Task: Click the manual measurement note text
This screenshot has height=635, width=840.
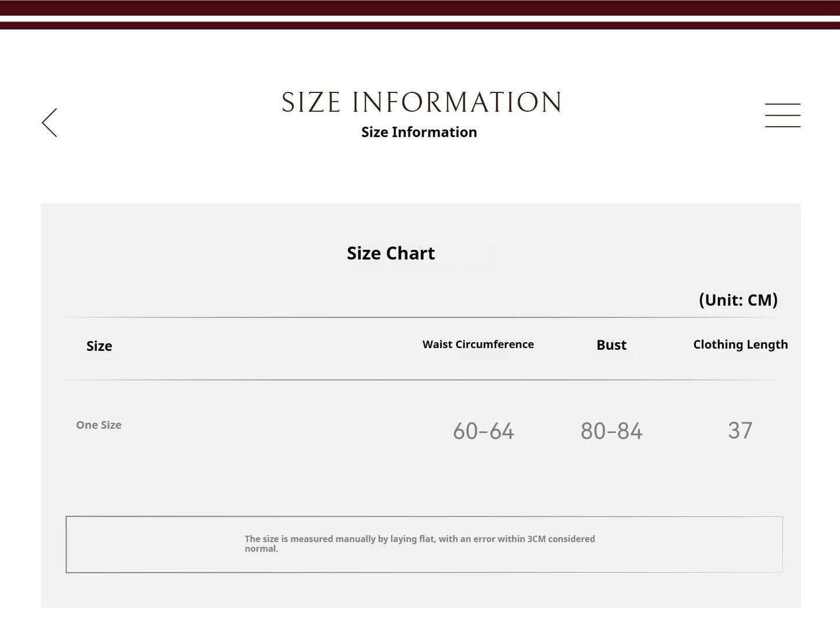Action: point(420,544)
